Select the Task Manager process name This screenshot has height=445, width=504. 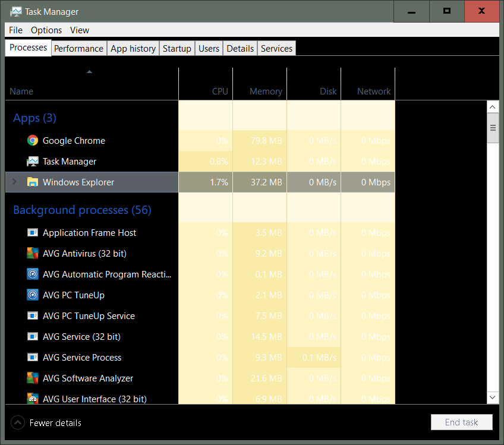click(x=70, y=162)
